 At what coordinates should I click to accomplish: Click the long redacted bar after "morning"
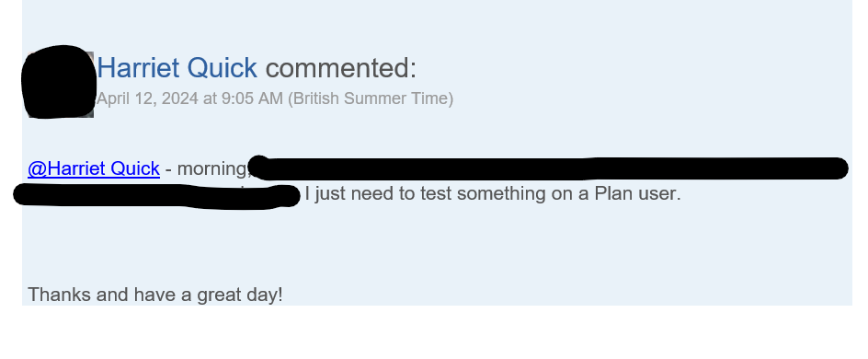point(548,168)
